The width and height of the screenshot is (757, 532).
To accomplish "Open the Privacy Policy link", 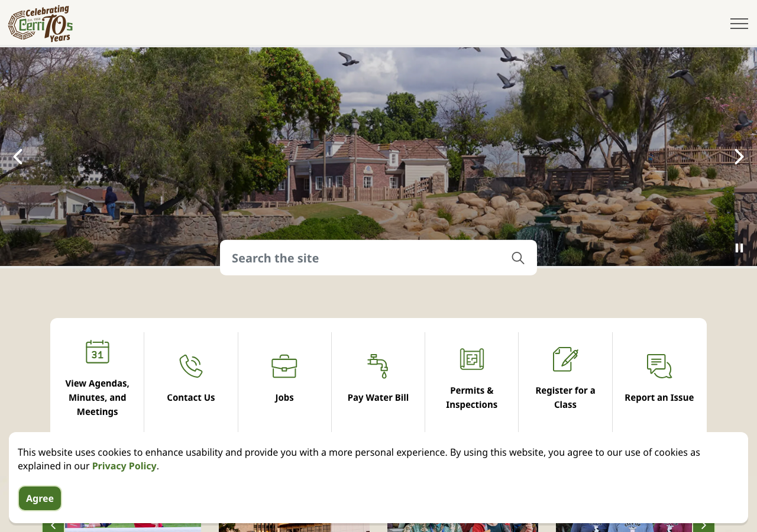I will (x=124, y=466).
